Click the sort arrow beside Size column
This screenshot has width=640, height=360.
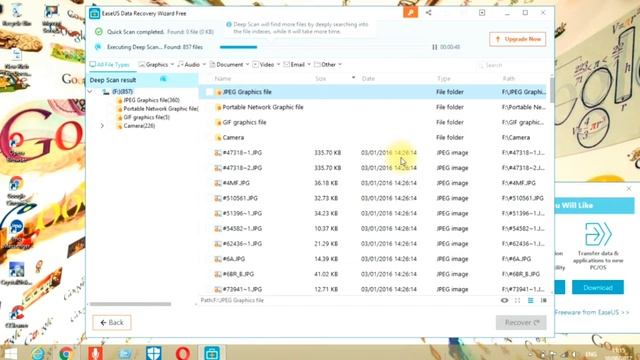[353, 78]
